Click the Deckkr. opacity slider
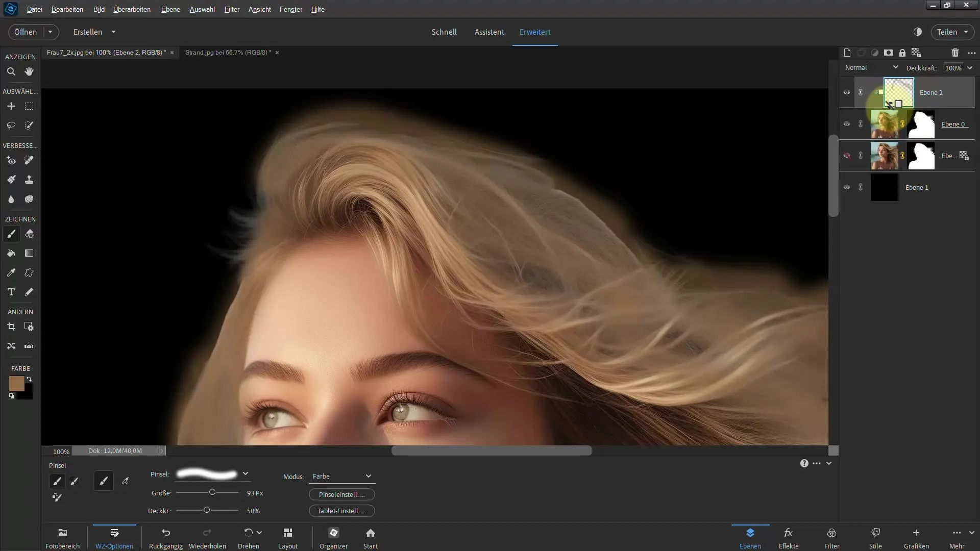The height and width of the screenshot is (551, 980). pos(207,510)
